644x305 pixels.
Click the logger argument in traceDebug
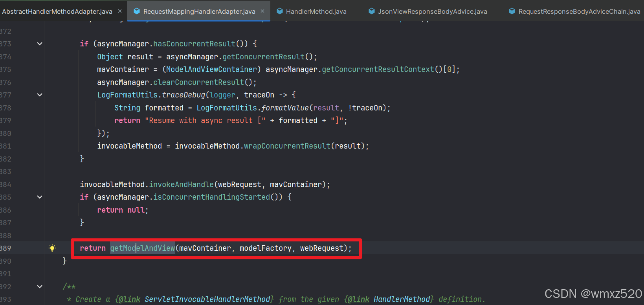coord(222,95)
